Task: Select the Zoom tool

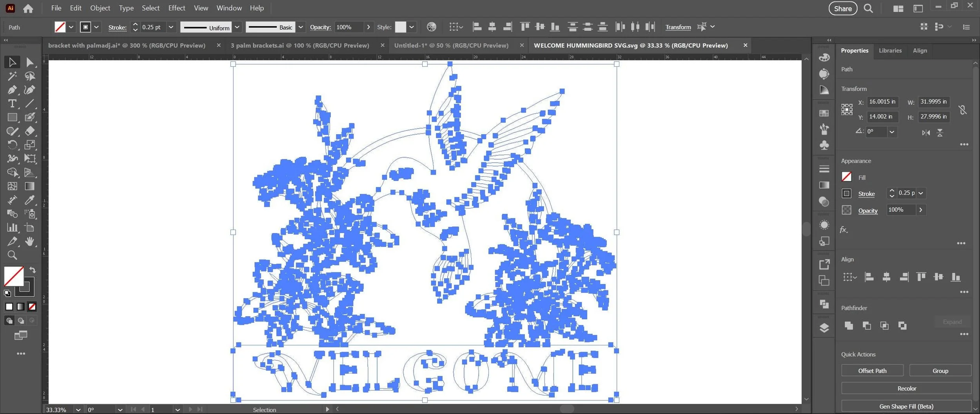Action: click(x=12, y=255)
